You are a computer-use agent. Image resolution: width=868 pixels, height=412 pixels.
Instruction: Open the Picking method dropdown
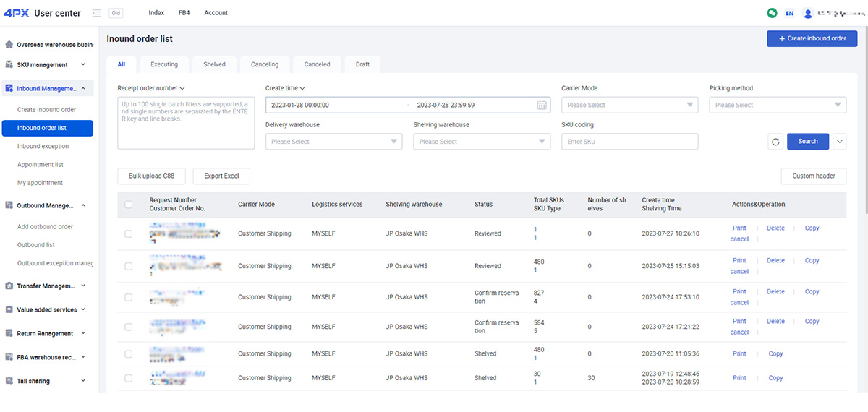click(778, 105)
